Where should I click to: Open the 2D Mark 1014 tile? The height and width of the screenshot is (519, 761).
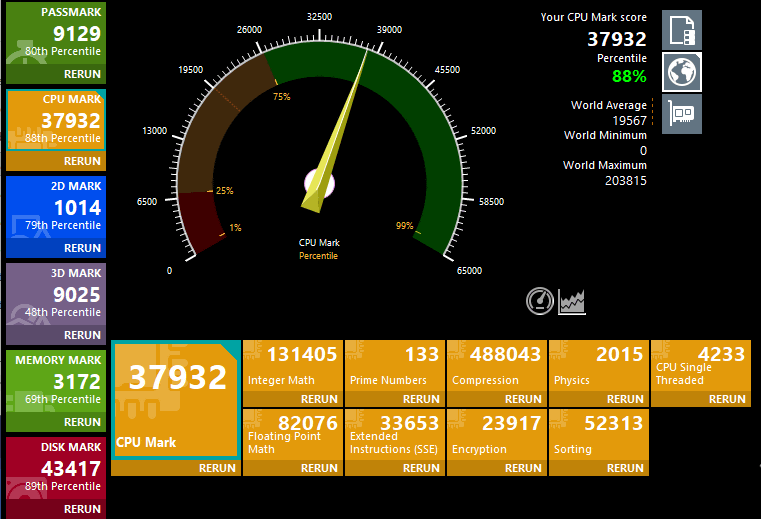point(56,207)
